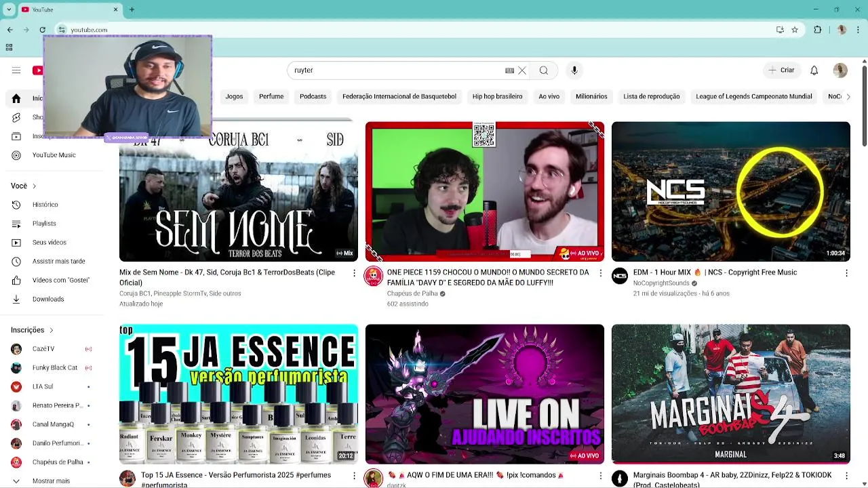
Task: Select the Perfume filter chip
Action: click(271, 97)
